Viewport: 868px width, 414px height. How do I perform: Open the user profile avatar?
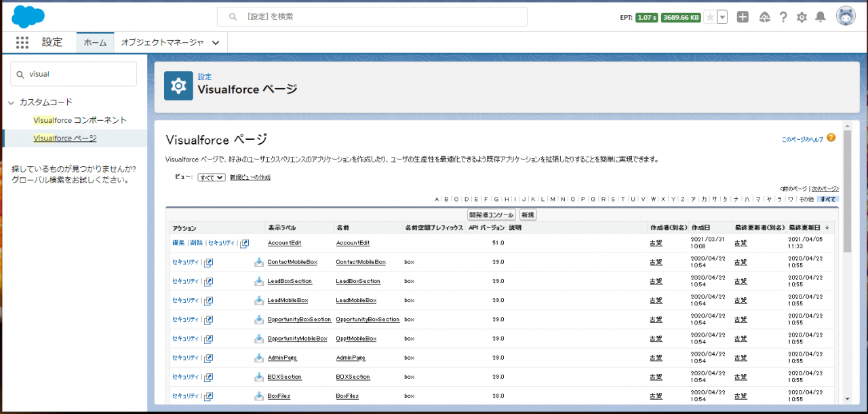[x=846, y=16]
